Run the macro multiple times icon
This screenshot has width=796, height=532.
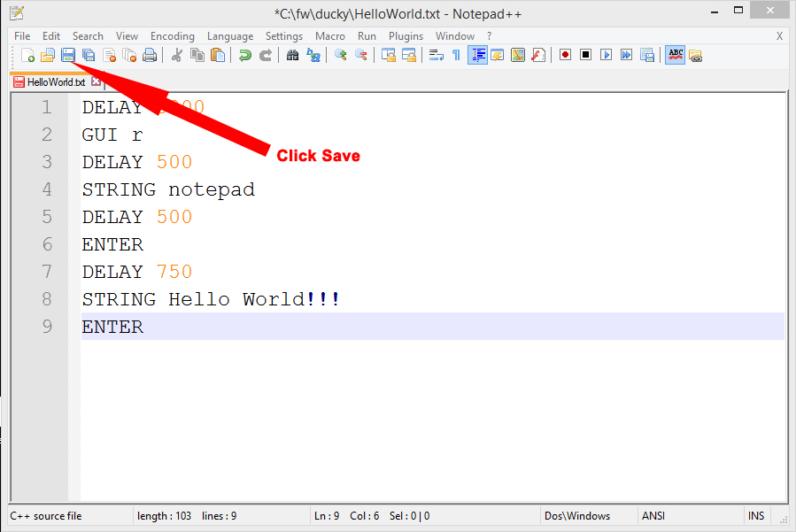pos(627,55)
